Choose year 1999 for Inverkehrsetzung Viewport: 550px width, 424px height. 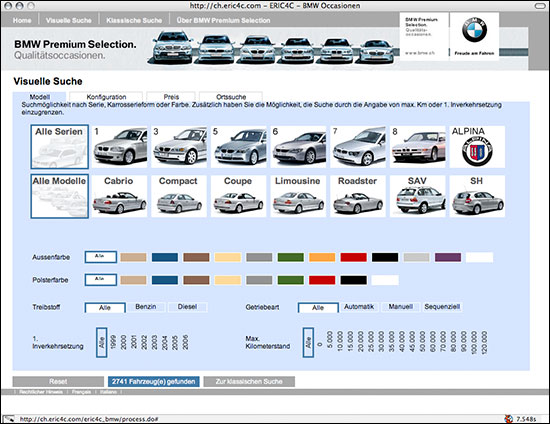pos(113,342)
